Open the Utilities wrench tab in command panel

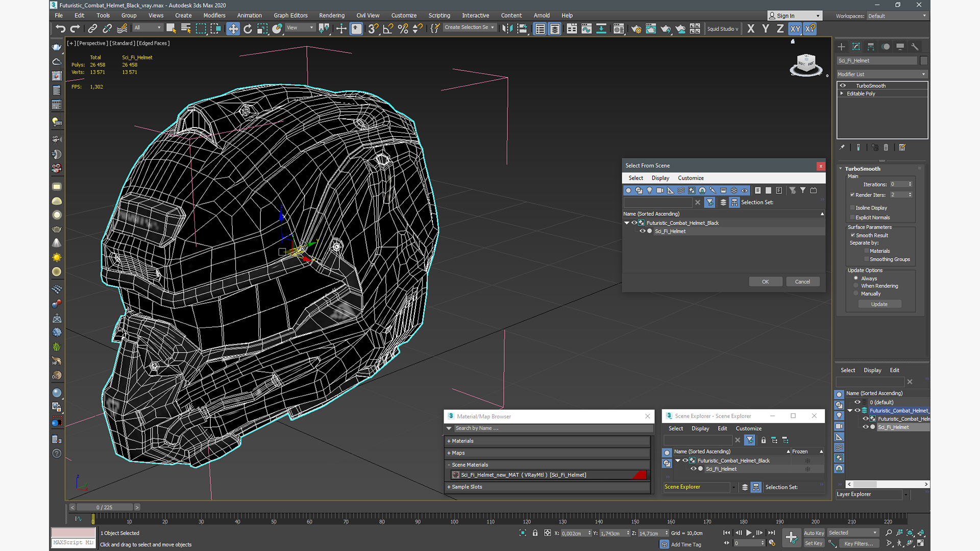click(x=915, y=46)
